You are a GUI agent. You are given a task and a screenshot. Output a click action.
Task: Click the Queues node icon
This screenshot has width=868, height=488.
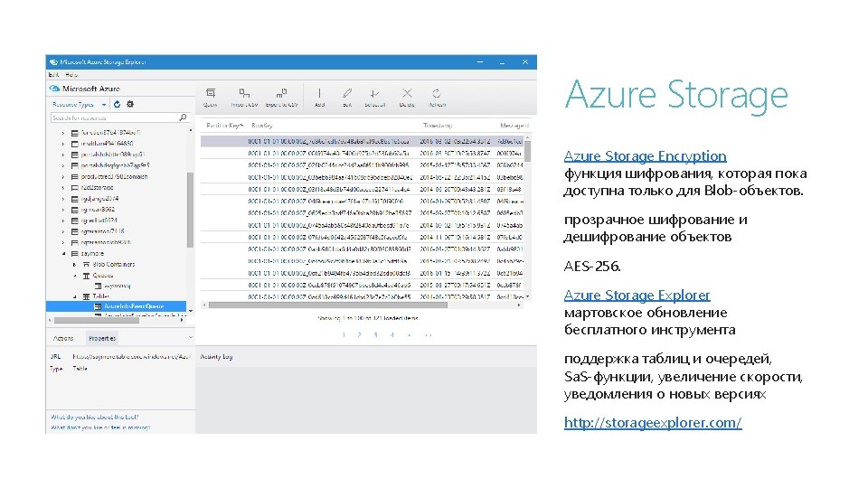click(x=87, y=276)
